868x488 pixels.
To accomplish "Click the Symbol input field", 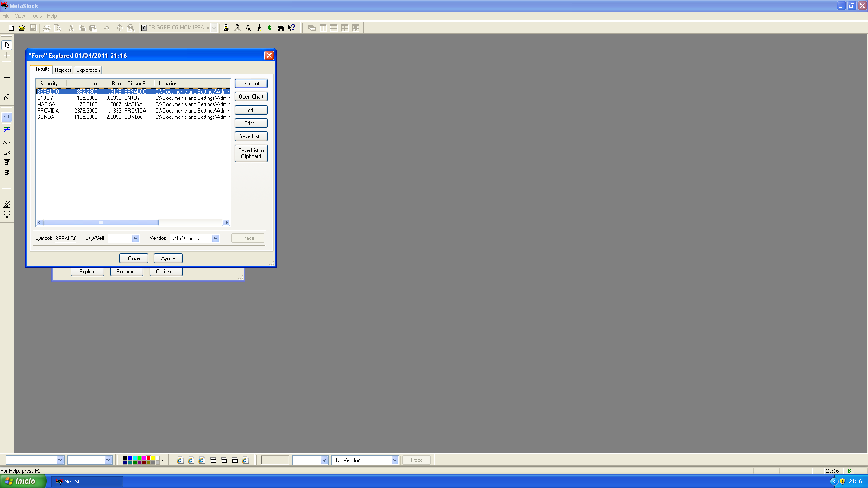I will tap(66, 238).
